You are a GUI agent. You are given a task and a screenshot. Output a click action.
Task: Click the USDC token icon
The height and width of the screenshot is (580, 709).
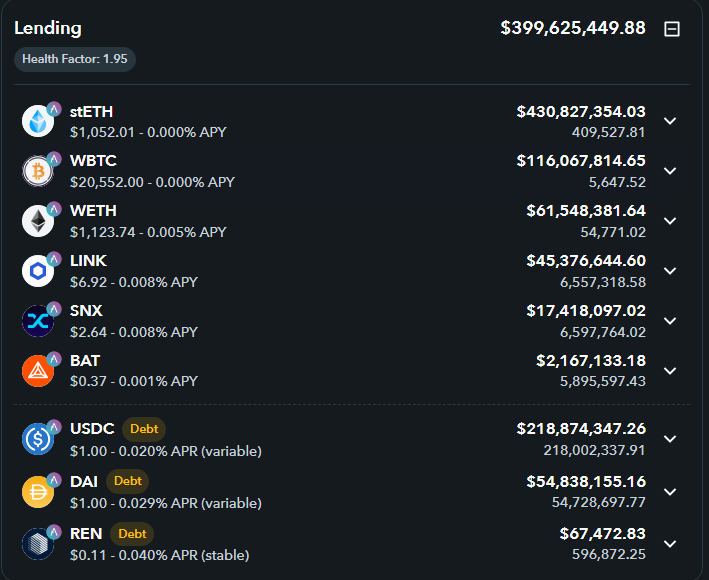pos(38,439)
